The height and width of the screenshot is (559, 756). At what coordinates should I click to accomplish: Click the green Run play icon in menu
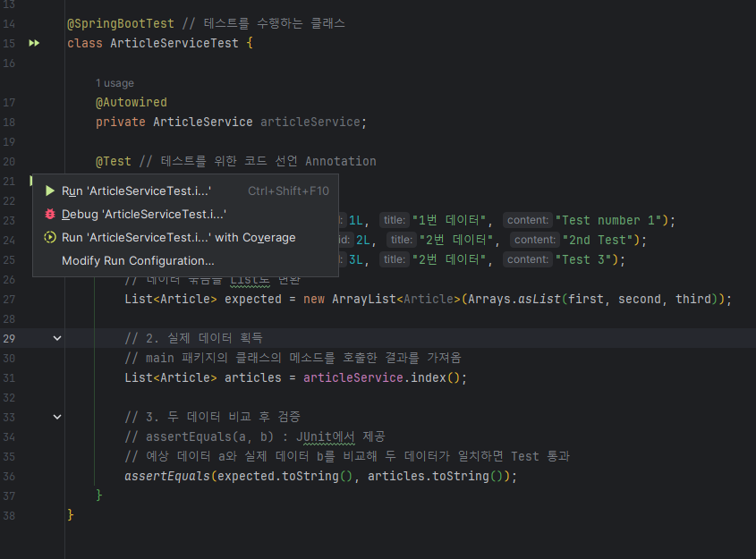pos(50,191)
